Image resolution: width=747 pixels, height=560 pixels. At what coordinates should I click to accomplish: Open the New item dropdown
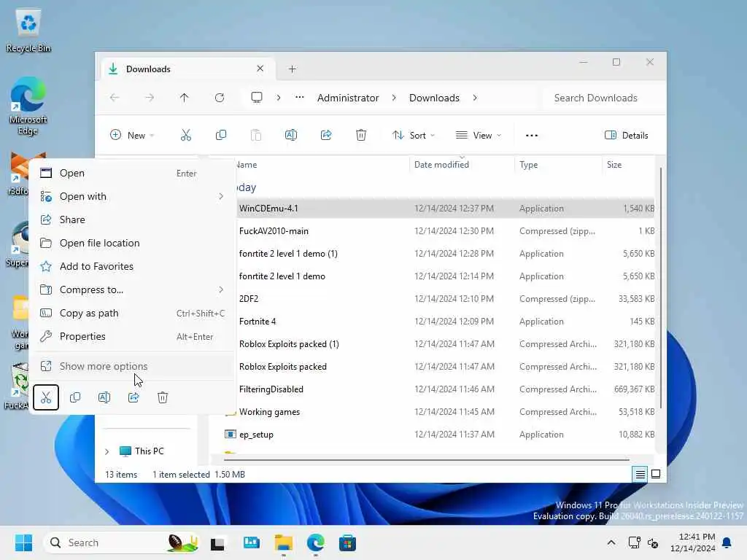tap(132, 135)
